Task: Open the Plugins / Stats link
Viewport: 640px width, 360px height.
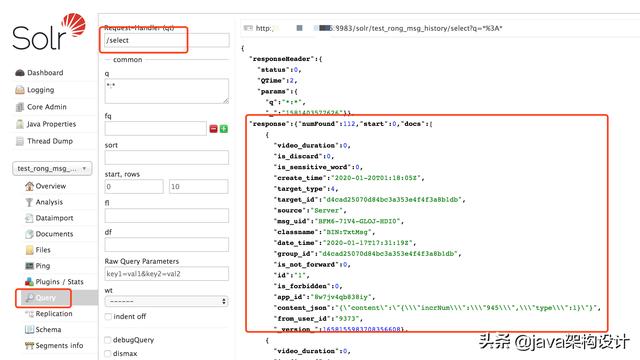Action: point(59,282)
